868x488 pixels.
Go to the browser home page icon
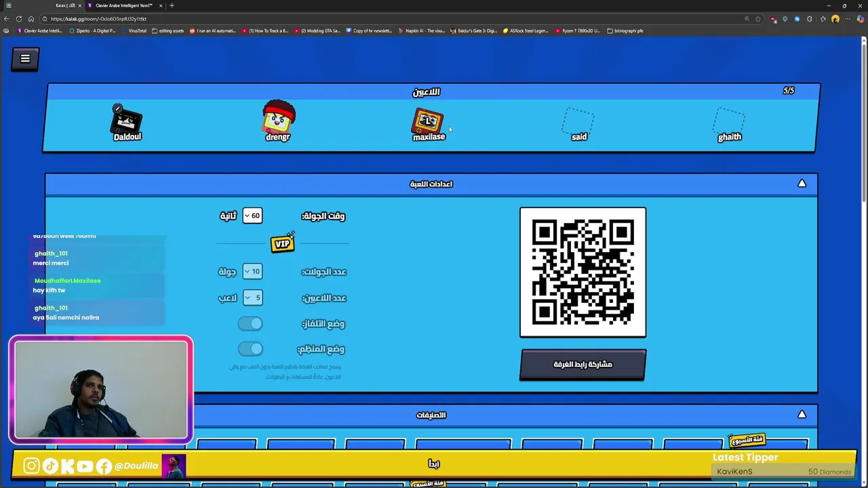(31, 19)
